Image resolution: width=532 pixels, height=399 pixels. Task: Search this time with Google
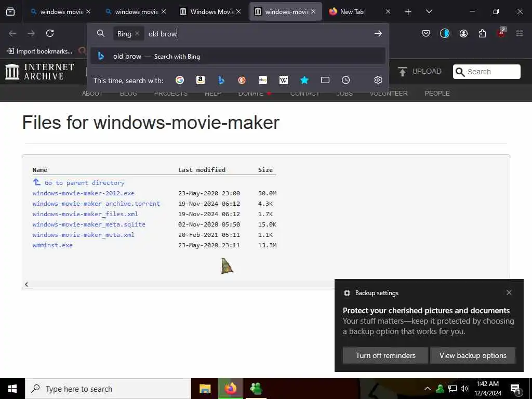point(180,80)
